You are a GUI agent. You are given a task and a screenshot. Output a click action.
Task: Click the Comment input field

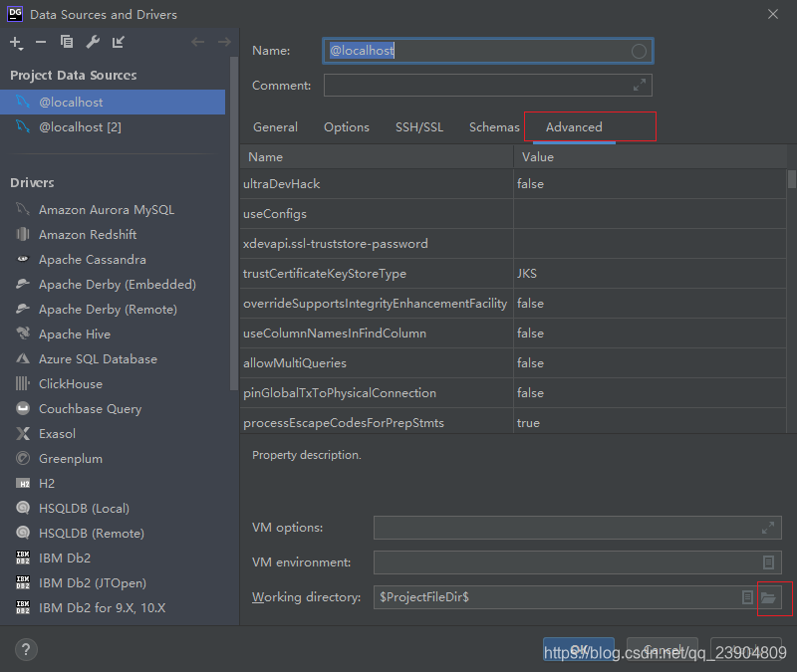[488, 85]
